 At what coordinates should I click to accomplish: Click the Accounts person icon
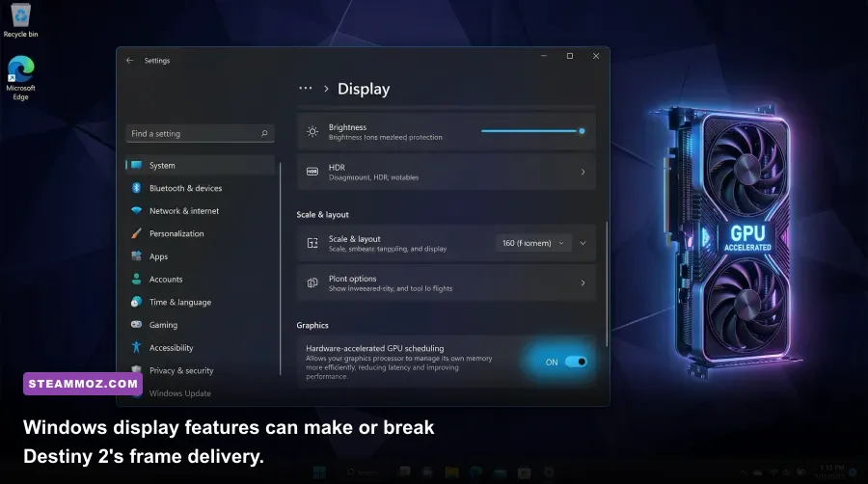point(136,279)
